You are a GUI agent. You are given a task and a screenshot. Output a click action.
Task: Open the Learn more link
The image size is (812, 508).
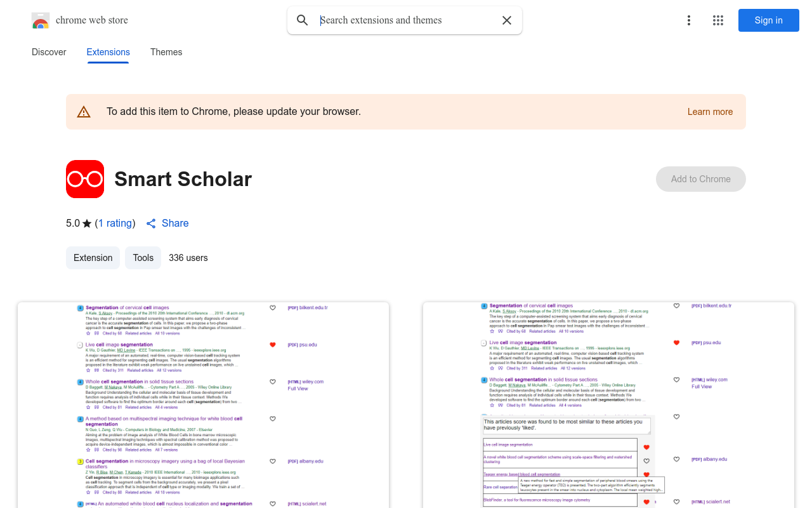pyautogui.click(x=710, y=112)
